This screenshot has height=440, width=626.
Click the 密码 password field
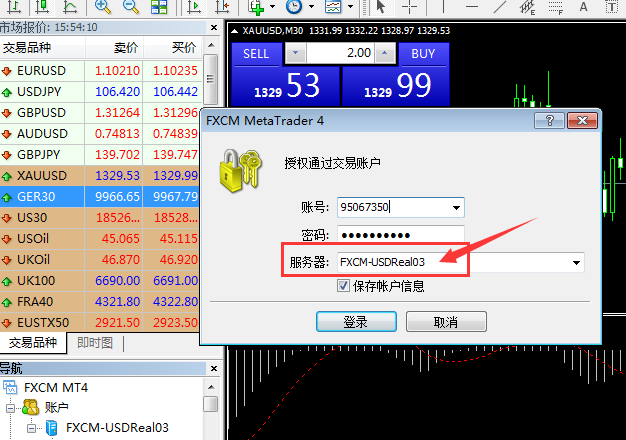pos(401,234)
